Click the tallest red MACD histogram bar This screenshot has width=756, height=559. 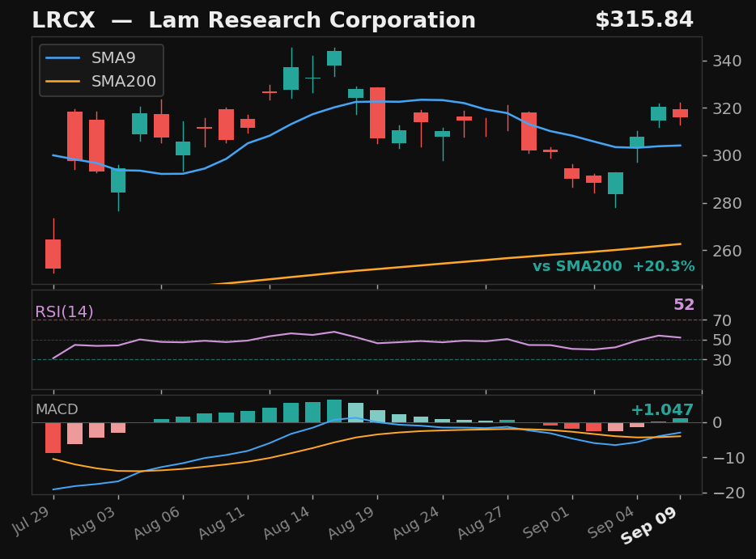(53, 438)
